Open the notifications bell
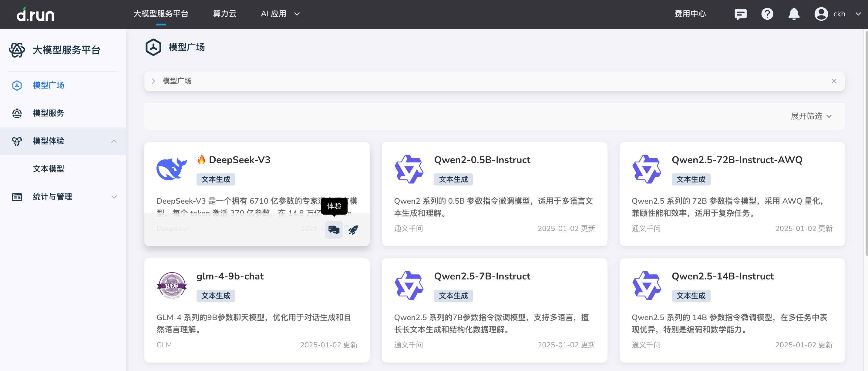Screen dimensions: 868x371 pos(793,14)
